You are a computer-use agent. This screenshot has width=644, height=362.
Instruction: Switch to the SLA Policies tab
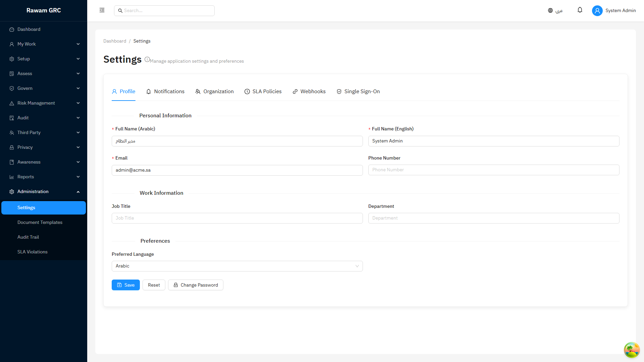(263, 92)
